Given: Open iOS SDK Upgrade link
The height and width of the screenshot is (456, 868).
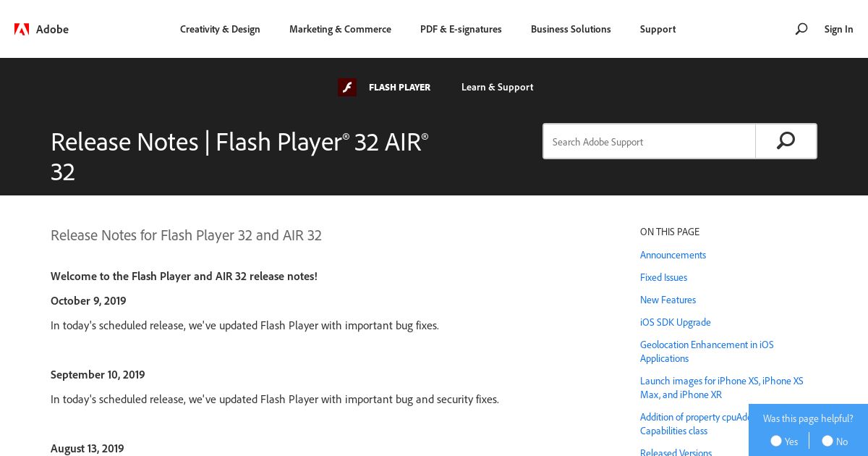Looking at the screenshot, I should point(676,322).
